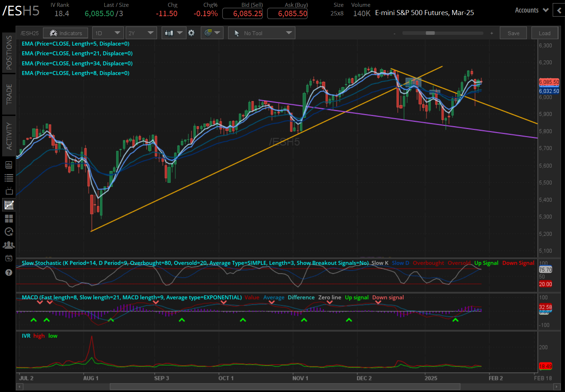
Task: Open the Indicators panel
Action: click(65, 33)
